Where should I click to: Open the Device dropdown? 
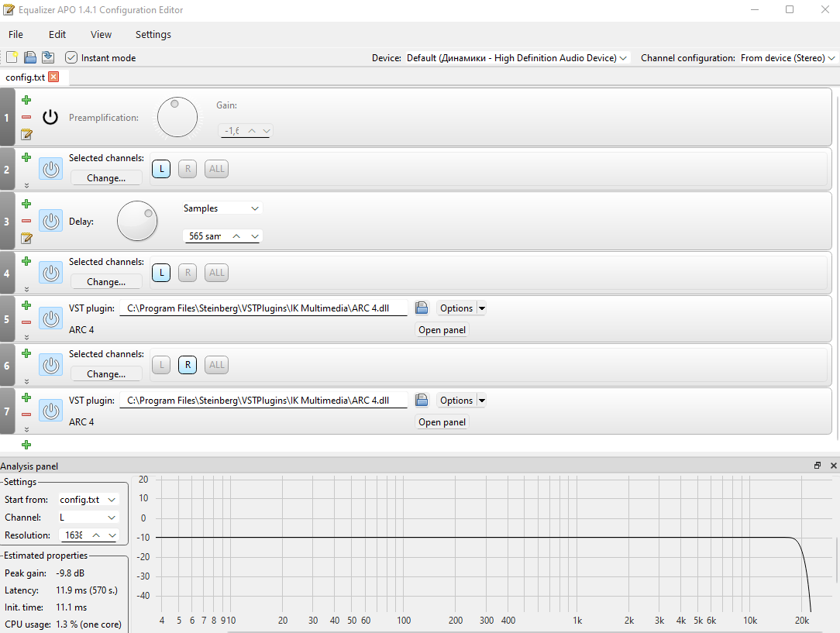pos(516,58)
